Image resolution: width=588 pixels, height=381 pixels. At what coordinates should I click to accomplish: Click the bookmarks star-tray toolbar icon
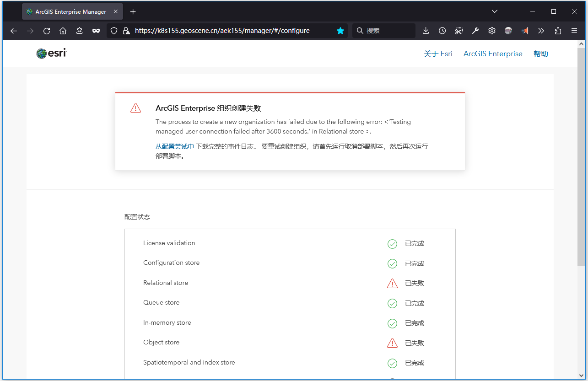pyautogui.click(x=80, y=31)
